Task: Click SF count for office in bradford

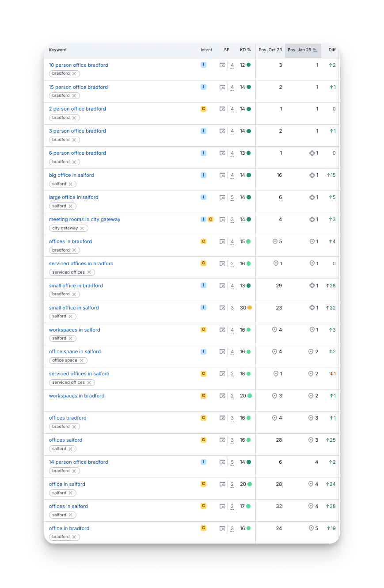Action: (232, 529)
